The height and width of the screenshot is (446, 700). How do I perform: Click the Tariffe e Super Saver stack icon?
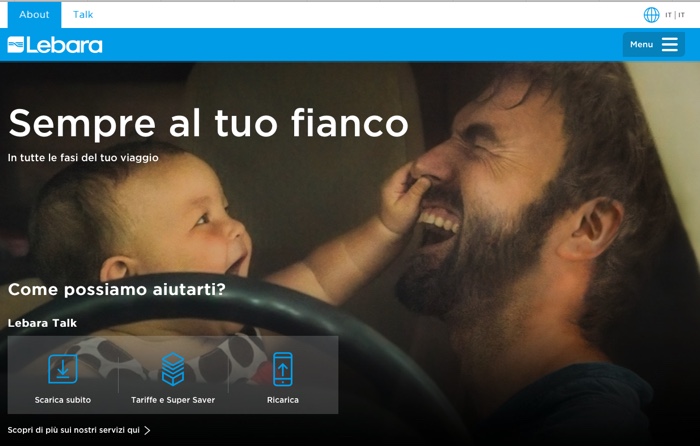pyautogui.click(x=173, y=369)
